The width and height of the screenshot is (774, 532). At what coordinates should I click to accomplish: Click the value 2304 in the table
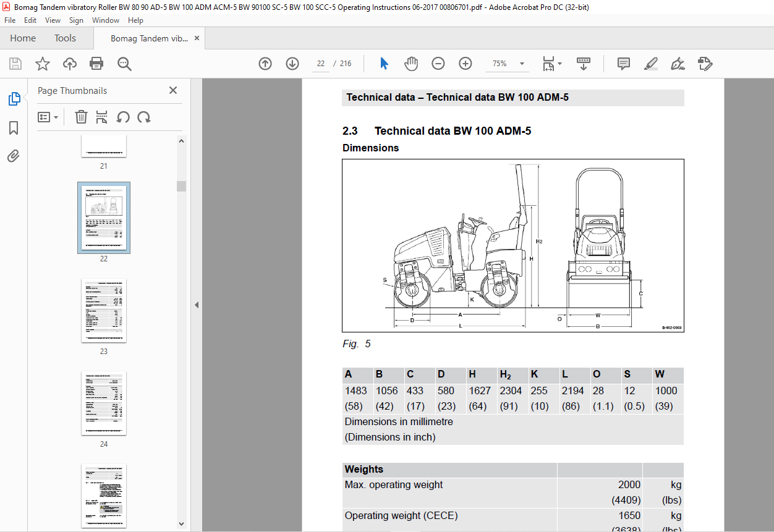[x=511, y=391]
